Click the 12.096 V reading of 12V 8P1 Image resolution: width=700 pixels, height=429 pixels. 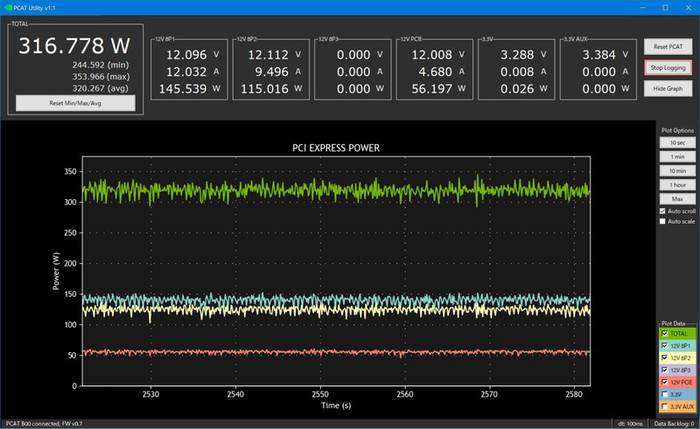(x=192, y=55)
